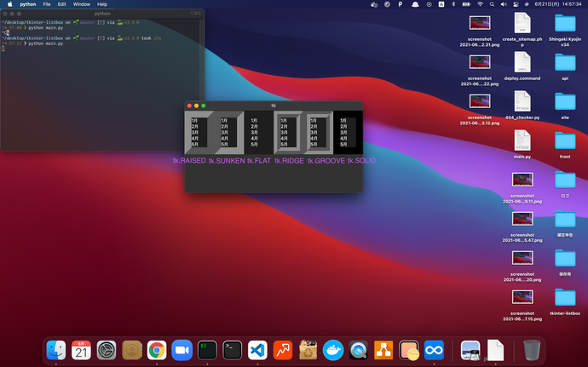Select the tkinter-listbox folder on the desktop

tap(565, 298)
